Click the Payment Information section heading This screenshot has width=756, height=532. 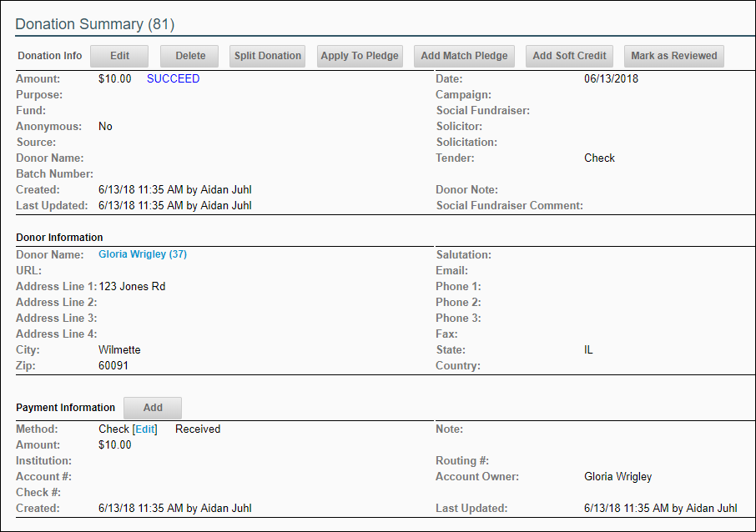(x=66, y=408)
